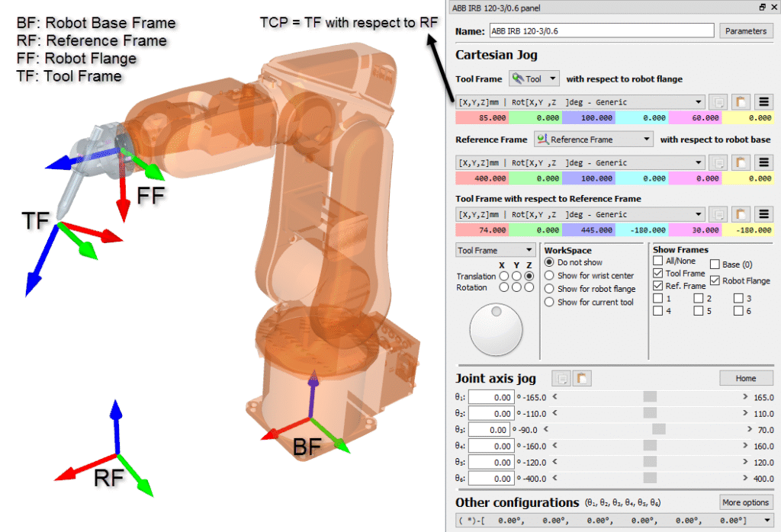Expand the Tool Frame jog mode dropdown

click(494, 249)
